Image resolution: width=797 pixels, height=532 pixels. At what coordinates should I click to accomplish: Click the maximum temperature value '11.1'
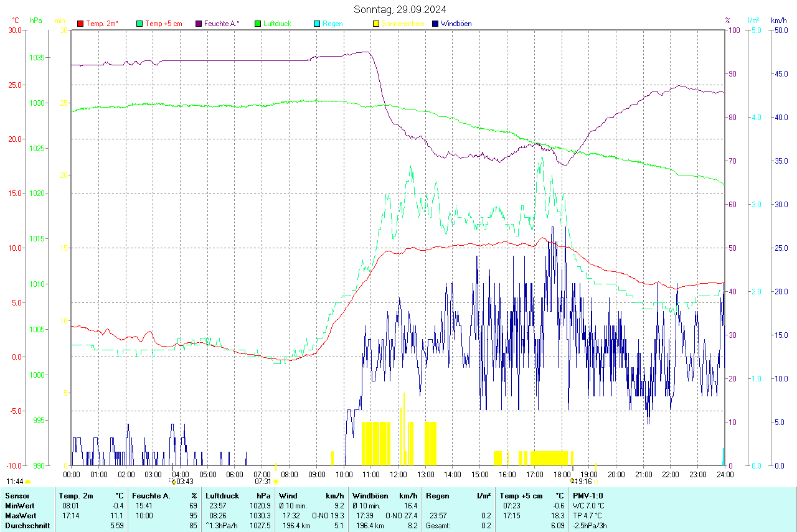point(118,516)
